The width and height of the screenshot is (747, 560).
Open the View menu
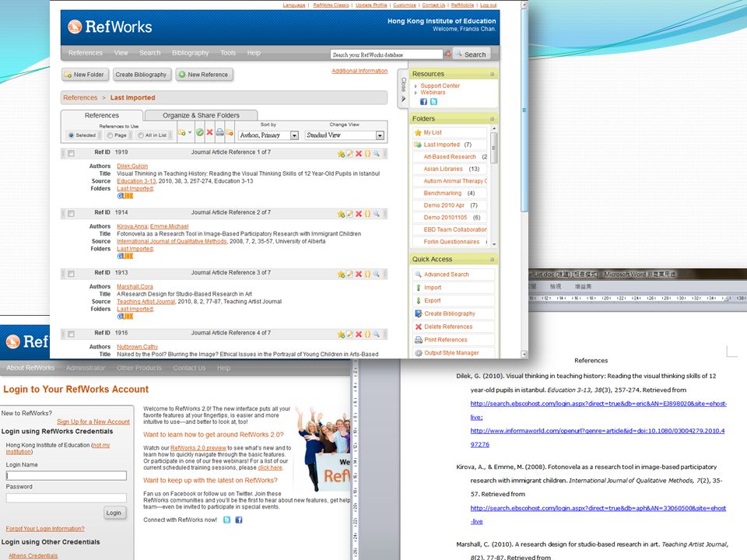click(x=121, y=53)
